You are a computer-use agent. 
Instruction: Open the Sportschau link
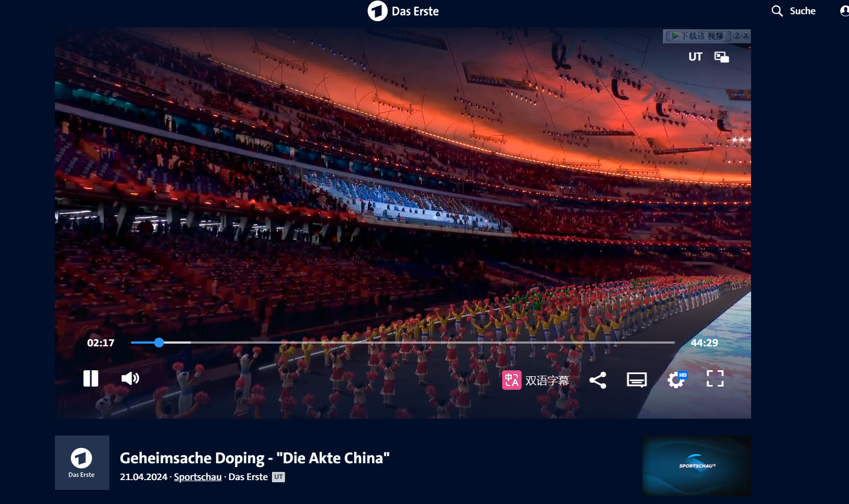click(x=198, y=477)
